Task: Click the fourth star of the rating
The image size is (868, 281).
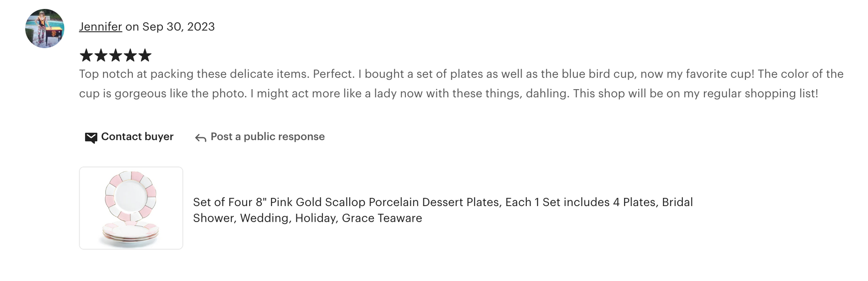Action: pyautogui.click(x=130, y=56)
